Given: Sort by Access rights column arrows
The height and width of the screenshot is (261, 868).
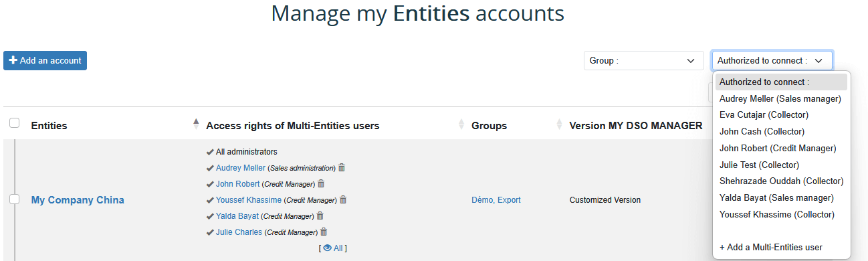Looking at the screenshot, I should click(461, 124).
